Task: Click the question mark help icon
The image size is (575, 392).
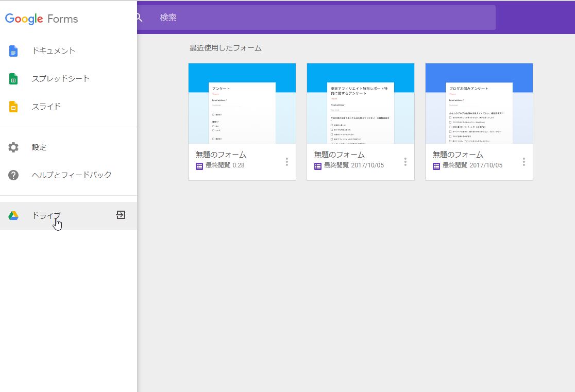Action: (x=13, y=175)
